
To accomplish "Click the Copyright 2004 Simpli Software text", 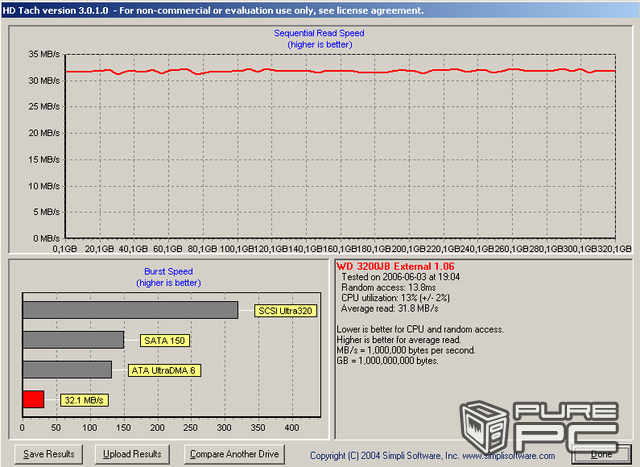I will 432,456.
